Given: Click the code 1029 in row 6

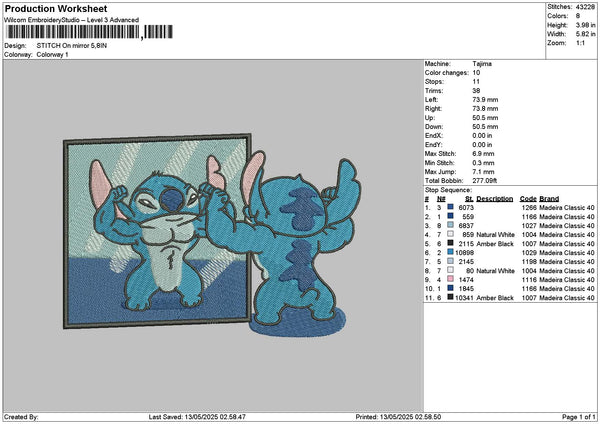Looking at the screenshot, I should (529, 253).
